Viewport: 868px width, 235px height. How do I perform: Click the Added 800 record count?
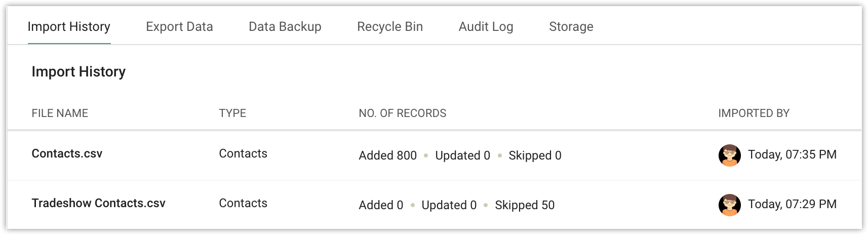(x=387, y=155)
